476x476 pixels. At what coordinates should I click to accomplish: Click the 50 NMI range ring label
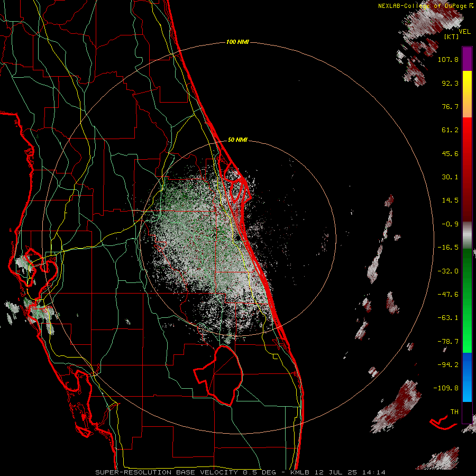click(237, 140)
